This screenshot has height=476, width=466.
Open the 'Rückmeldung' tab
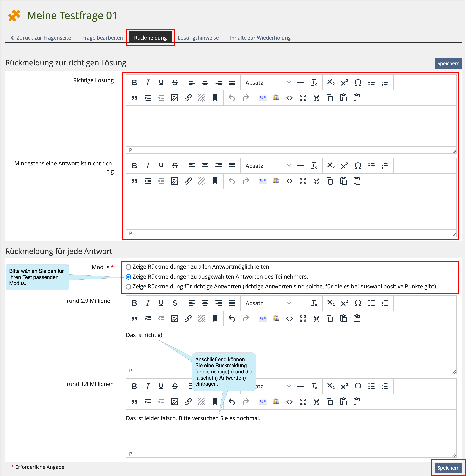point(150,37)
